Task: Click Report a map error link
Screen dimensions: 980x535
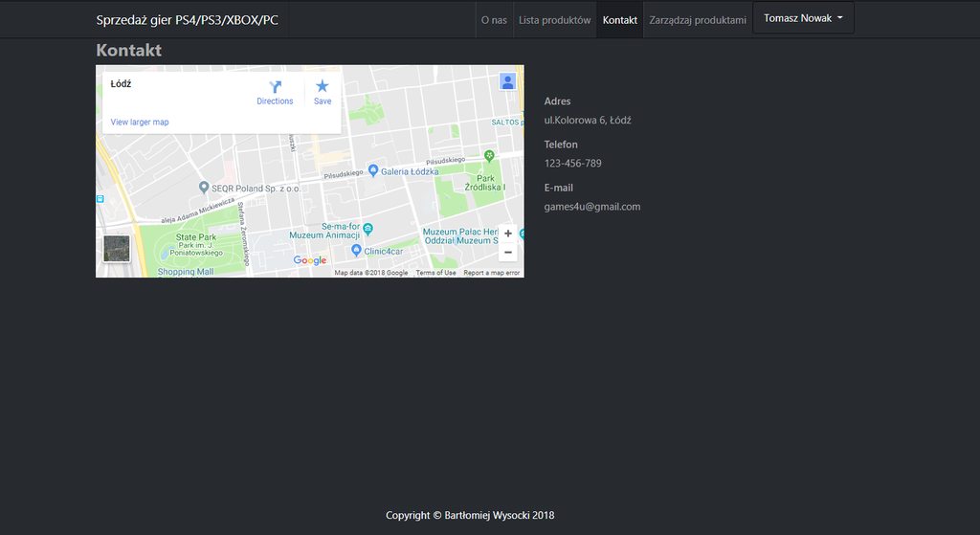Action: [x=492, y=273]
